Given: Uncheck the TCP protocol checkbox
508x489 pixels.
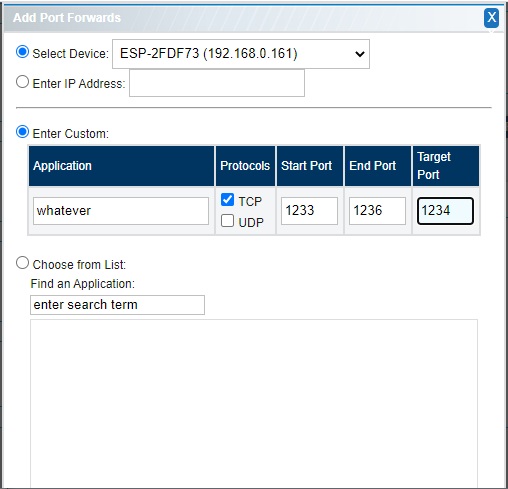Looking at the screenshot, I should tap(227, 200).
